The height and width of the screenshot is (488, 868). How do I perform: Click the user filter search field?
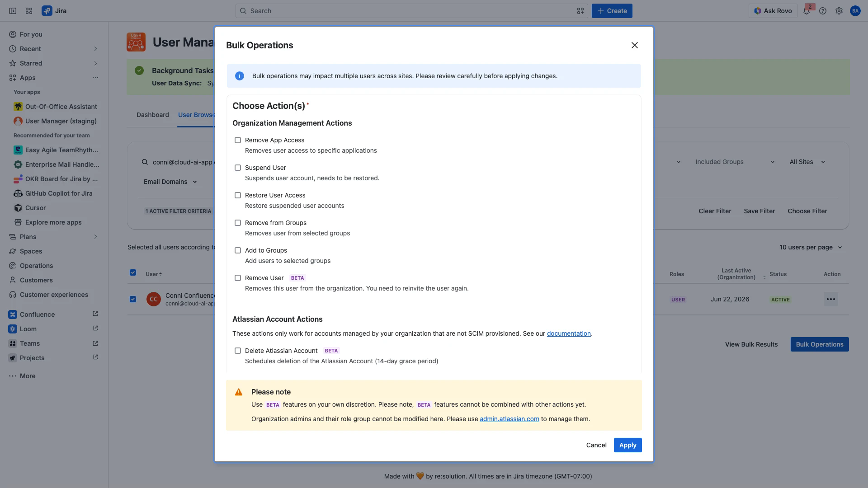coord(178,162)
